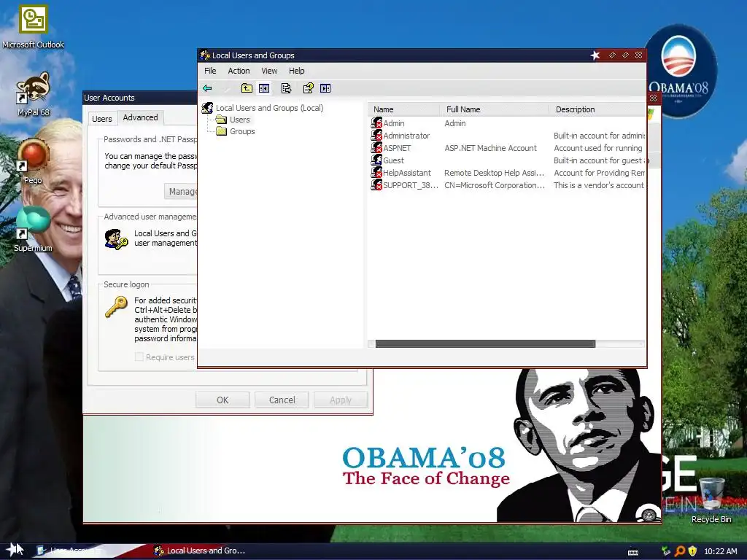Viewport: 747px width, 560px height.
Task: Toggle the Show/Hide Console Tree icon
Action: (x=264, y=88)
